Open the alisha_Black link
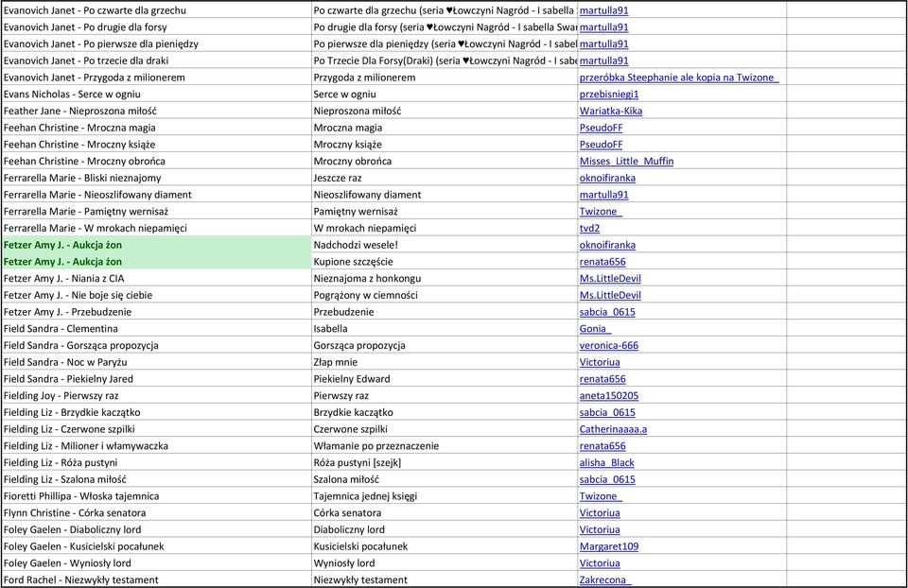Screen dimensions: 908x588 click(607, 463)
